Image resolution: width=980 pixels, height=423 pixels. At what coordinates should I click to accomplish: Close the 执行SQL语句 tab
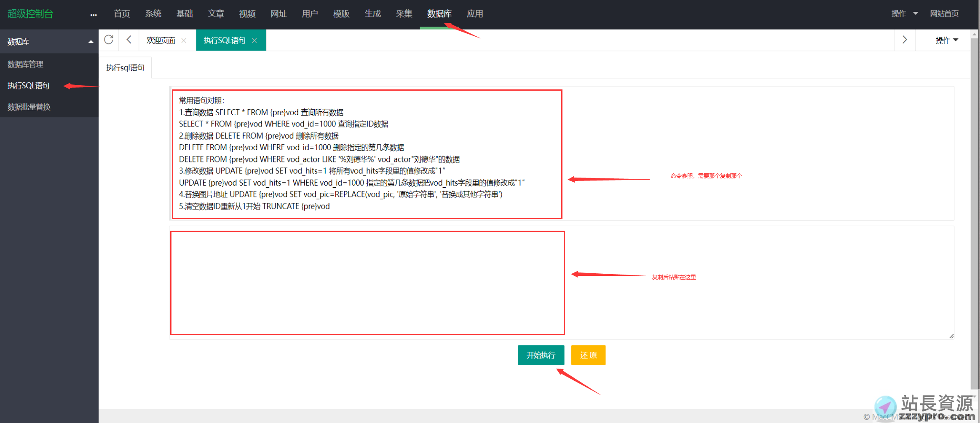coord(254,40)
